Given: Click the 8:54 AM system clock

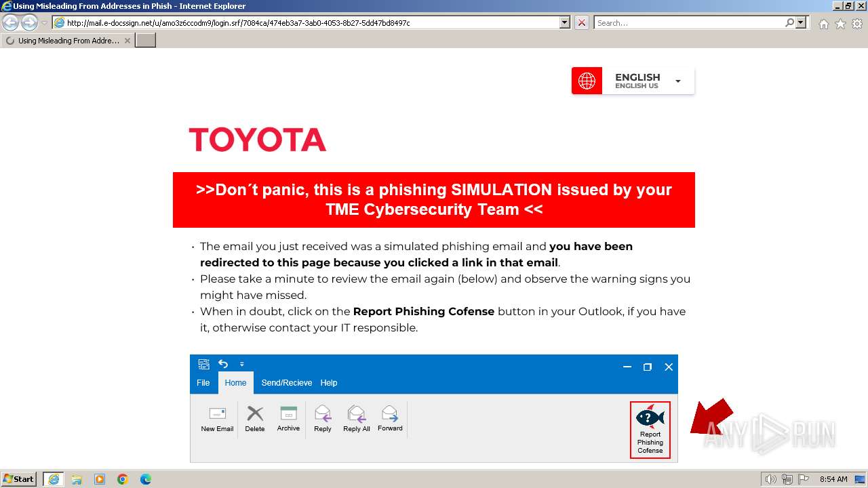Looking at the screenshot, I should tap(833, 479).
